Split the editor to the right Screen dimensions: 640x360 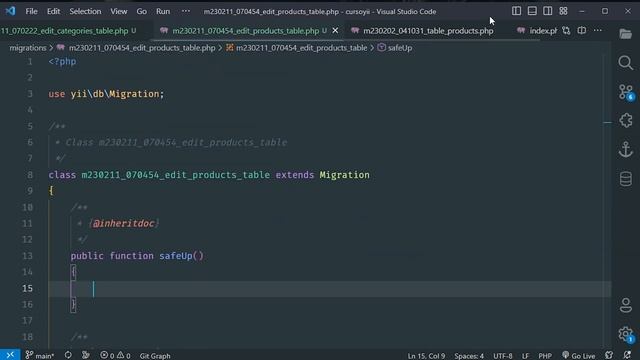click(582, 31)
